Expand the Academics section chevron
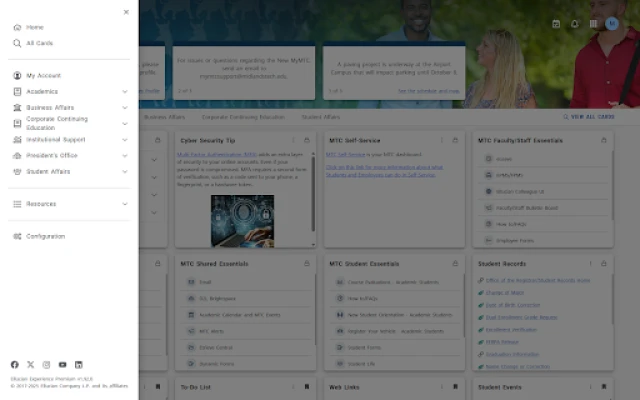The image size is (640, 400). click(125, 91)
